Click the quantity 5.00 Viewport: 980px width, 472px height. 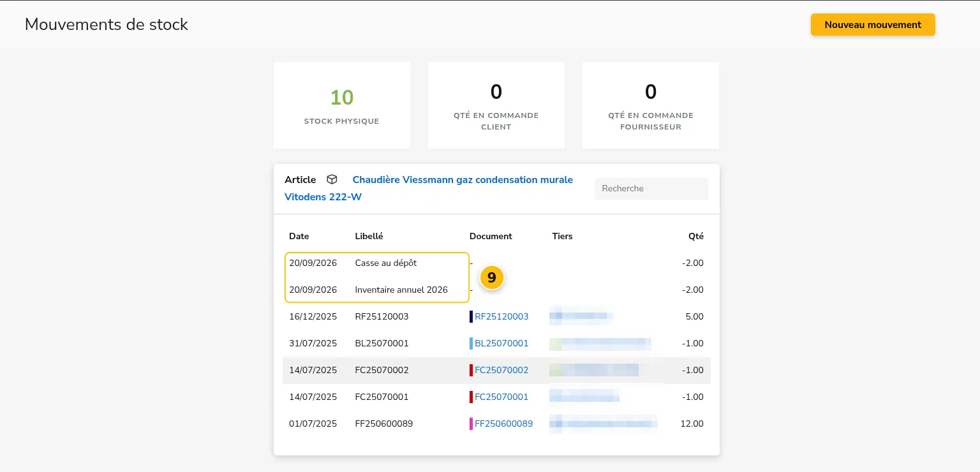click(694, 316)
